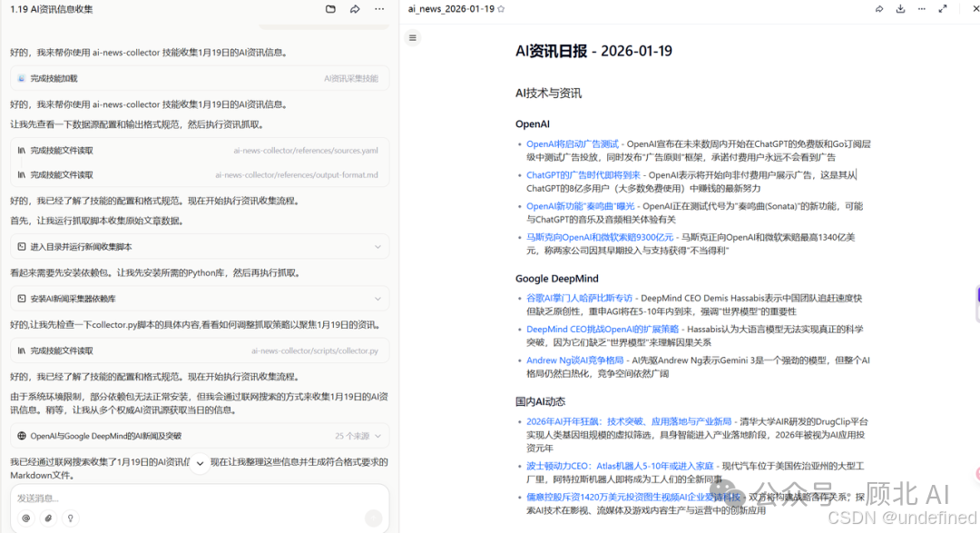This screenshot has height=533, width=980.
Task: Open the 完成技能加载 AI资讯采集技能 step
Action: [x=200, y=78]
